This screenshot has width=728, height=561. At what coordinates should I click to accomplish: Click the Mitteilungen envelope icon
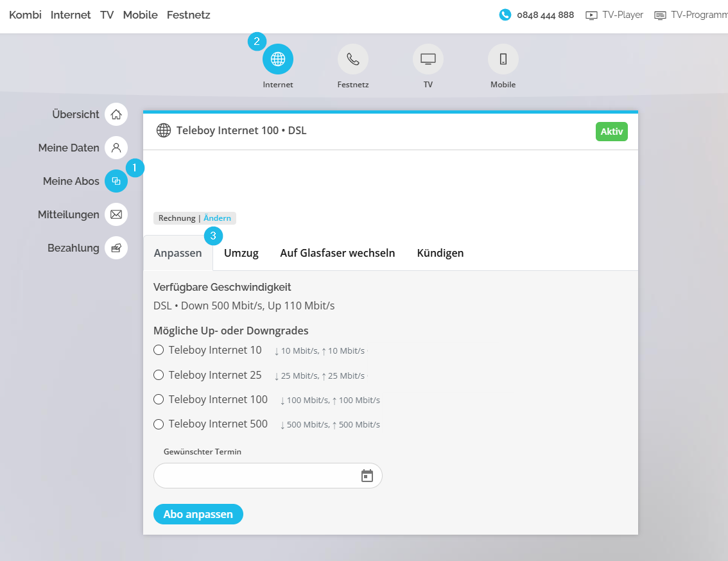coord(116,214)
